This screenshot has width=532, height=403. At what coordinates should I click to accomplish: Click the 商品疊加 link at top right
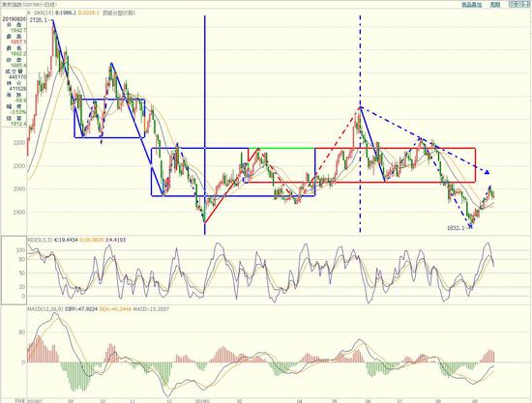click(471, 5)
